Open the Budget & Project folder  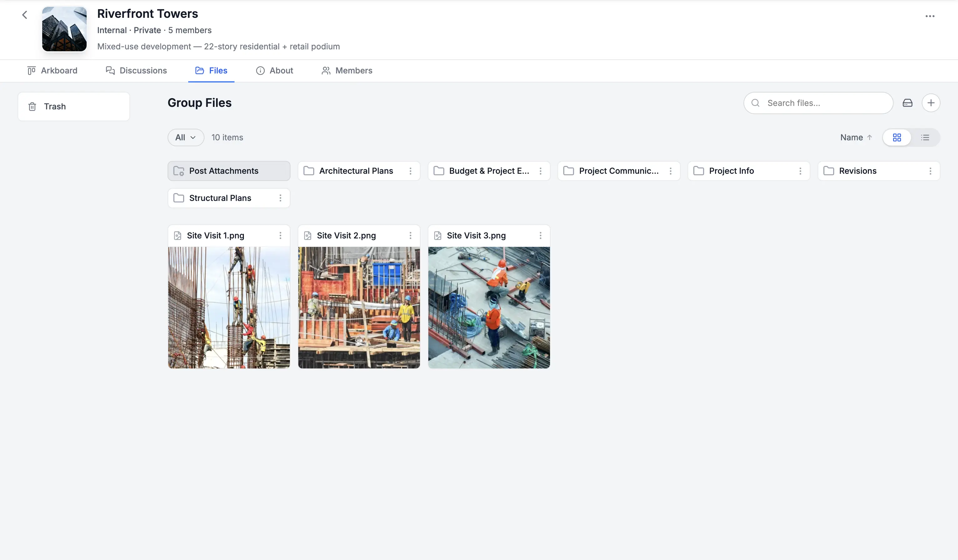tap(489, 171)
